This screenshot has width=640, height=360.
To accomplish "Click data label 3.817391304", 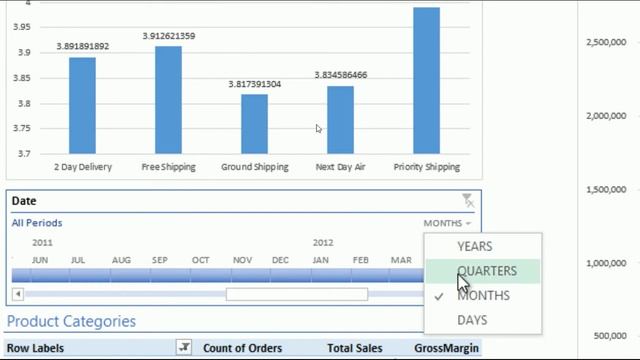I will click(255, 84).
